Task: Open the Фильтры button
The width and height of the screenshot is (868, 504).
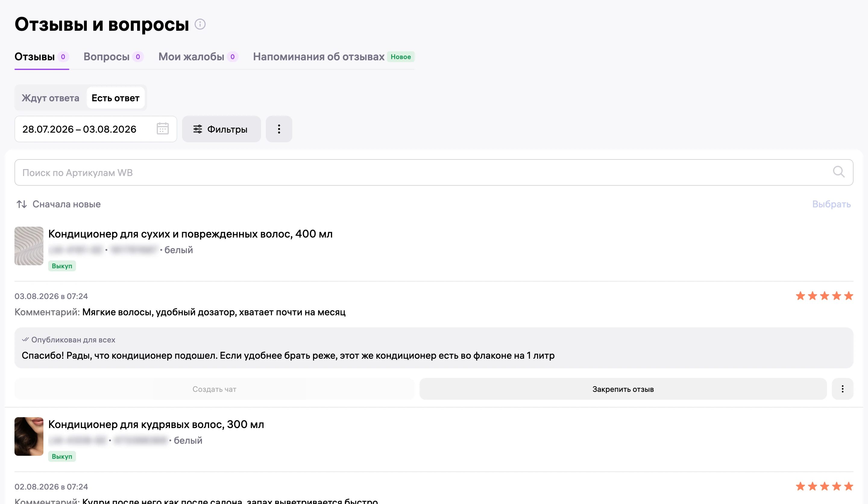Action: 221,129
